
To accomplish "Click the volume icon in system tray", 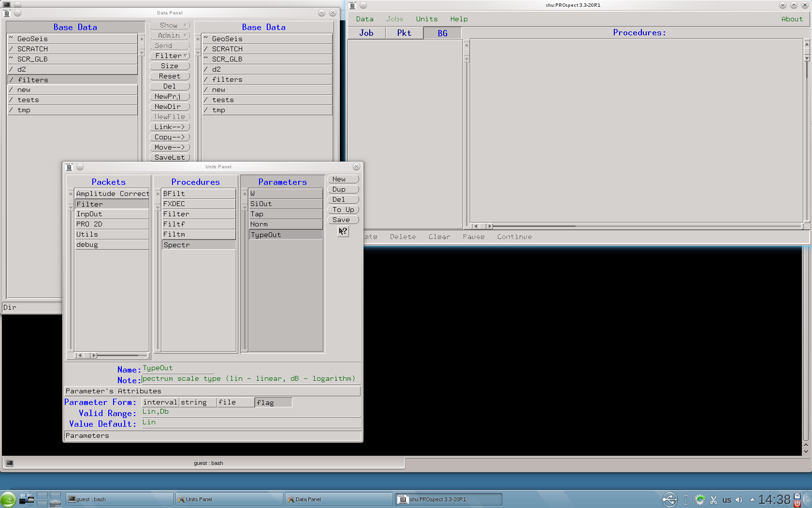I will point(739,500).
